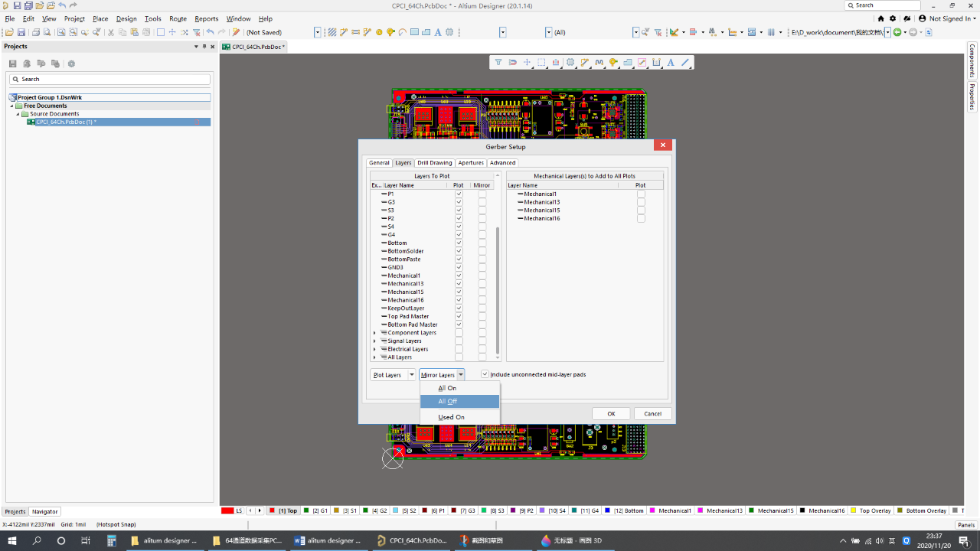The image size is (980, 551).
Task: Click the place string 'A' icon in wiring toolbar
Action: pos(438,32)
